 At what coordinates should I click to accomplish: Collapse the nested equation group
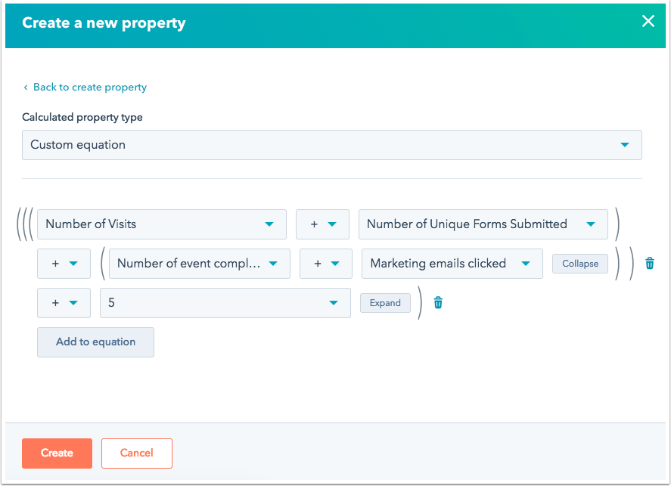580,264
